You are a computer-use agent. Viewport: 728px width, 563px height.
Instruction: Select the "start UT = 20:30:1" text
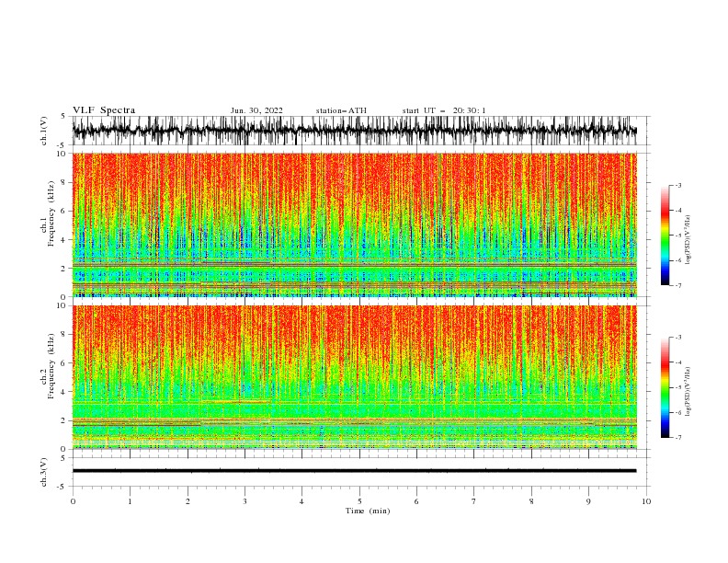pyautogui.click(x=444, y=110)
